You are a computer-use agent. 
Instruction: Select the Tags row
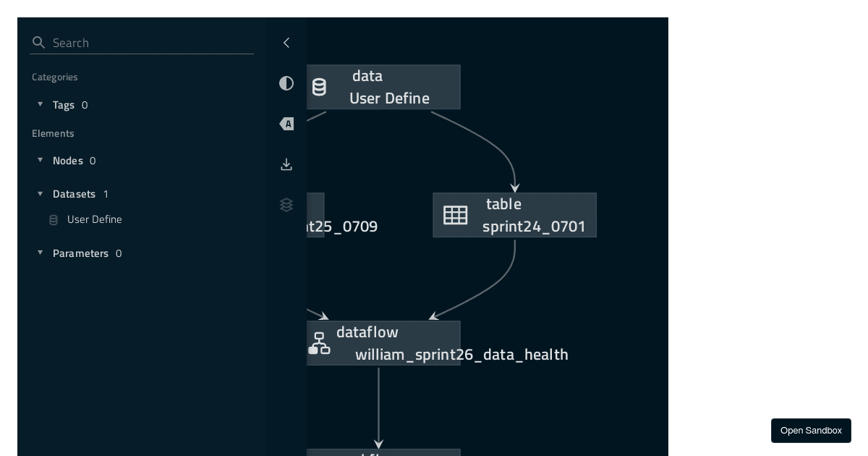click(142, 105)
